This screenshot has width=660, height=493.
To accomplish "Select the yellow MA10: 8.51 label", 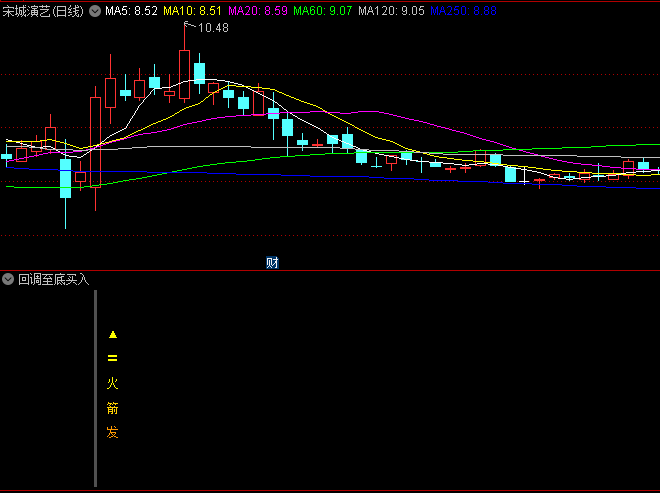I will (x=193, y=10).
